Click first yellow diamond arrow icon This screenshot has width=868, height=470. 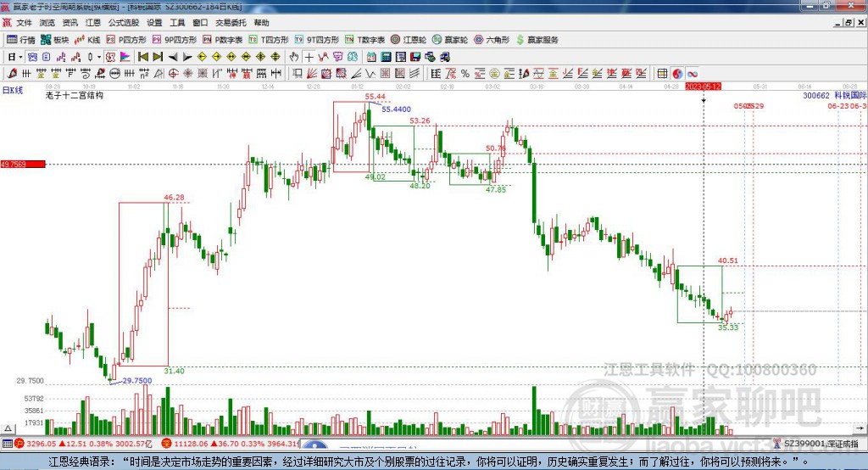(202, 57)
